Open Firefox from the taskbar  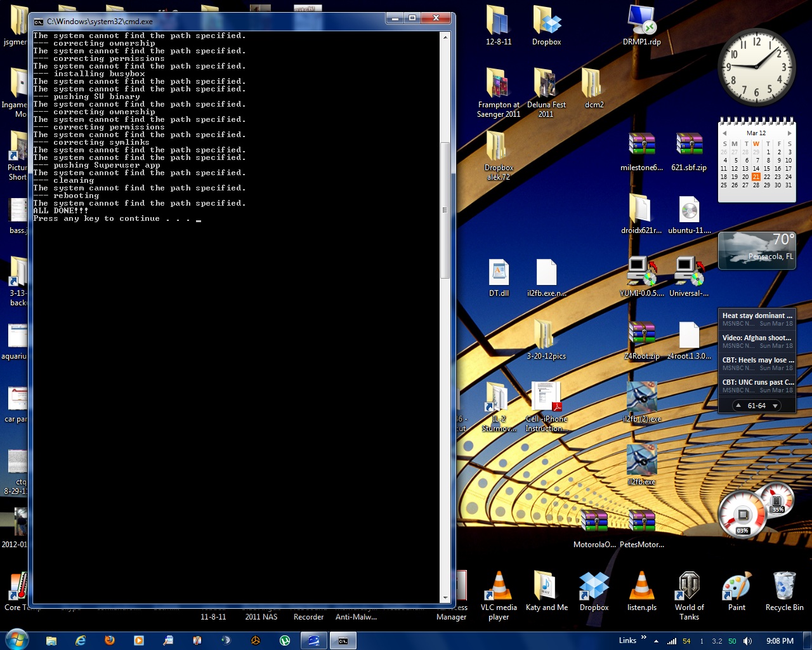109,640
